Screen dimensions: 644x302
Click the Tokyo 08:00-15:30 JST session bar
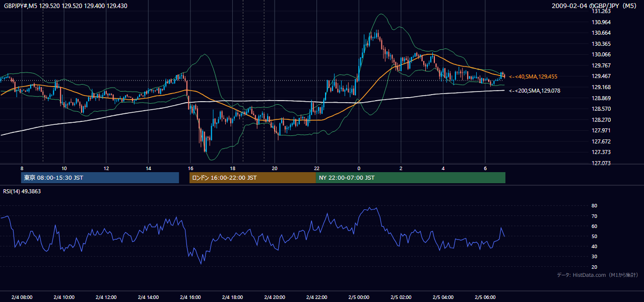pyautogui.click(x=100, y=178)
